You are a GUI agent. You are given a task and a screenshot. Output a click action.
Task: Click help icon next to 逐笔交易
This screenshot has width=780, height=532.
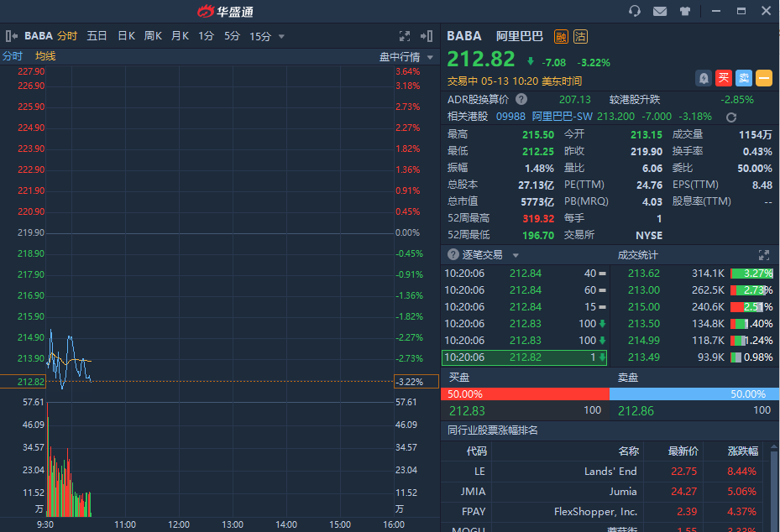(x=453, y=254)
